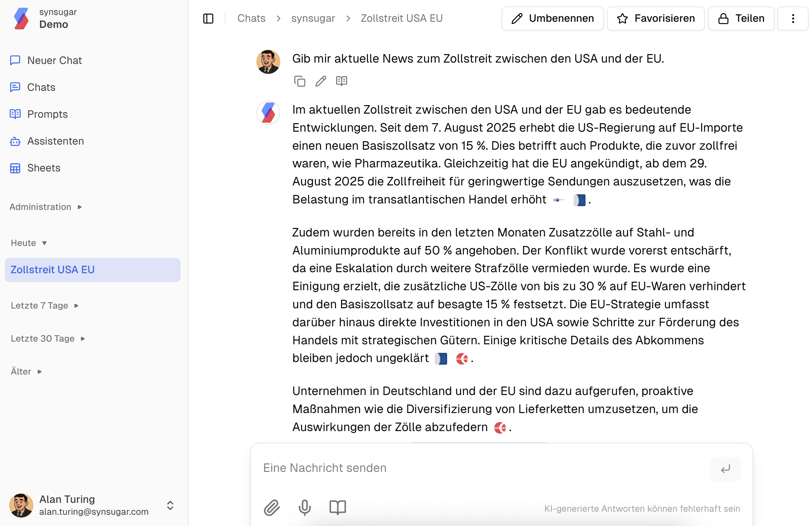Click the send message arrow button
The image size is (812, 526).
click(725, 469)
